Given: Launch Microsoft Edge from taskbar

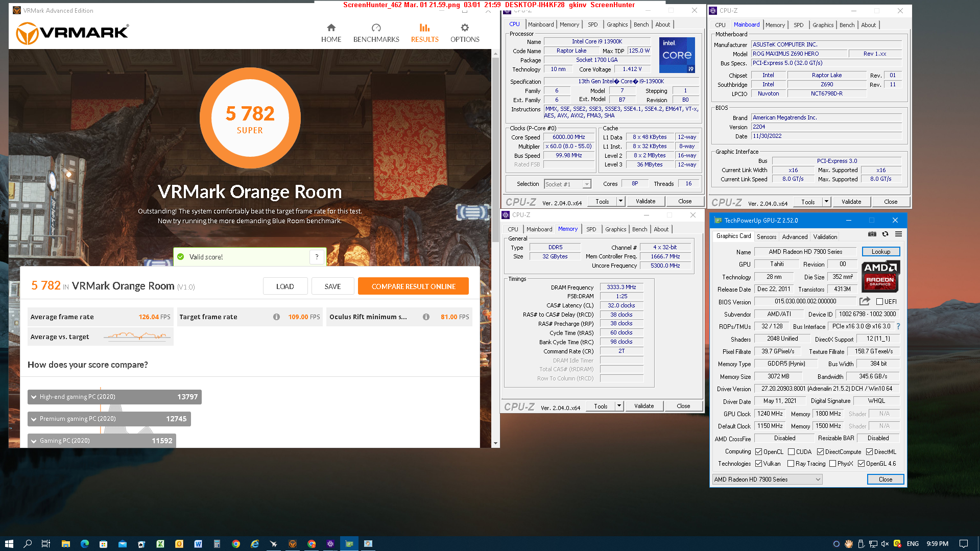Looking at the screenshot, I should click(x=85, y=544).
